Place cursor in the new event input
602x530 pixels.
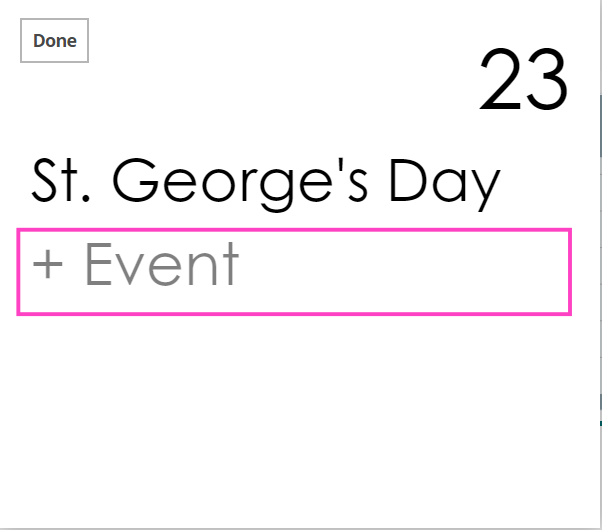tap(294, 272)
